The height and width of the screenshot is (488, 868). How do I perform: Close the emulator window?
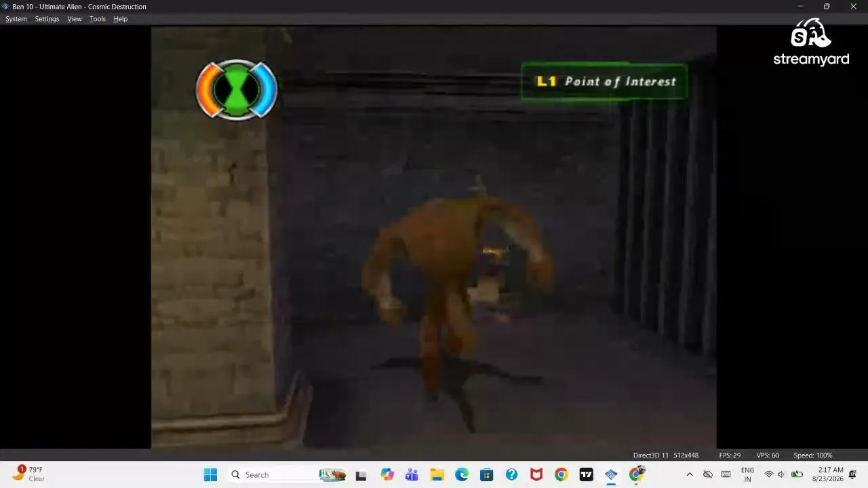pyautogui.click(x=853, y=7)
